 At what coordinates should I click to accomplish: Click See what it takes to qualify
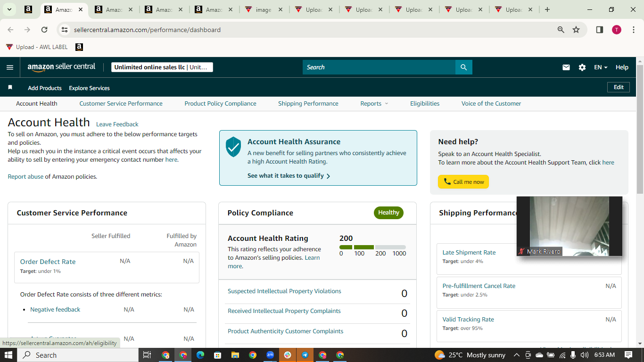click(289, 176)
